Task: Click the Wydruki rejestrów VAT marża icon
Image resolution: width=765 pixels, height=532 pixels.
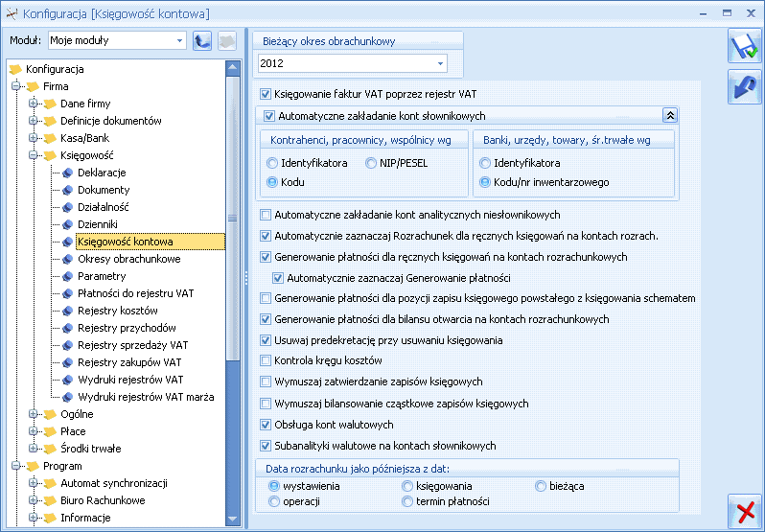Action: click(x=68, y=397)
